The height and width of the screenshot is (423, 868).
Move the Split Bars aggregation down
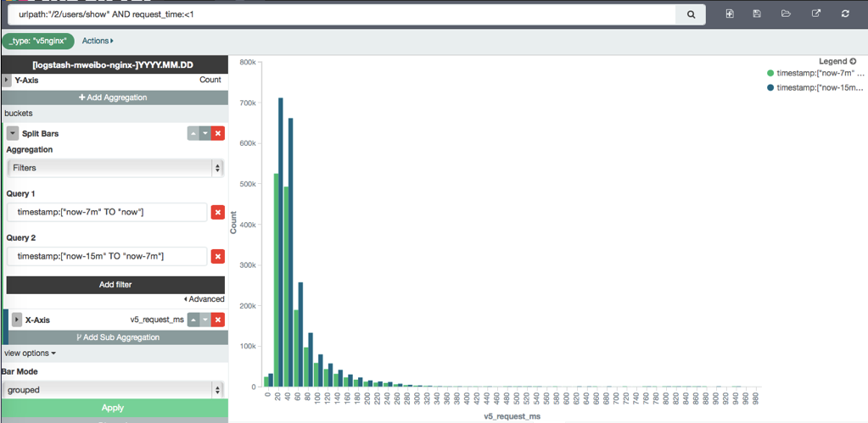coord(204,134)
